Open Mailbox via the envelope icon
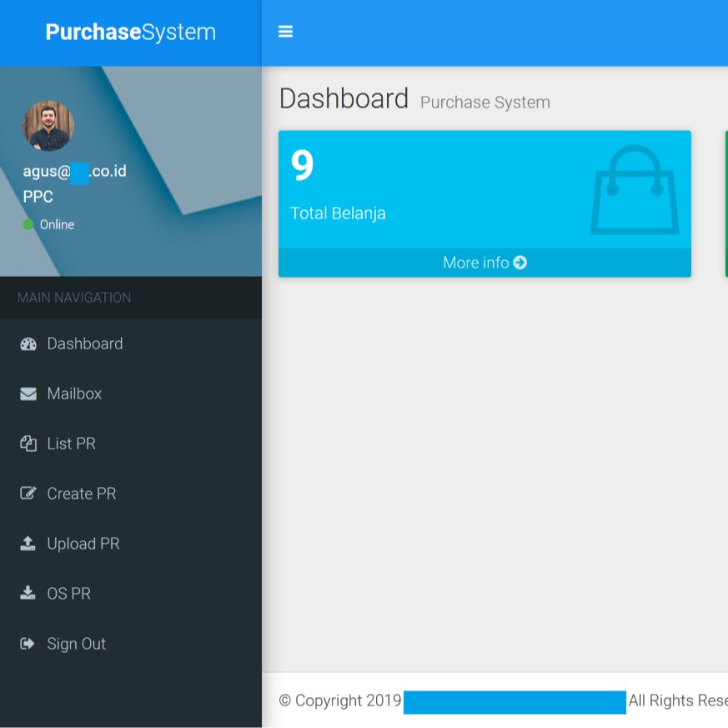This screenshot has width=728, height=728. point(28,393)
